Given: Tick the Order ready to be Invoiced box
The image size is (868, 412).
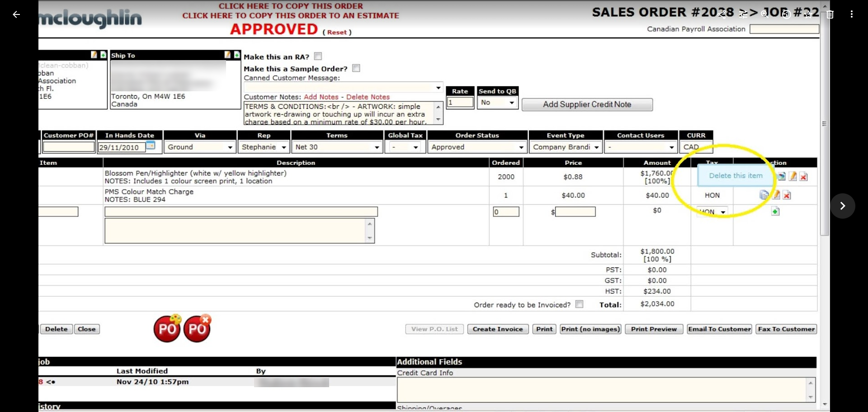Looking at the screenshot, I should (579, 304).
